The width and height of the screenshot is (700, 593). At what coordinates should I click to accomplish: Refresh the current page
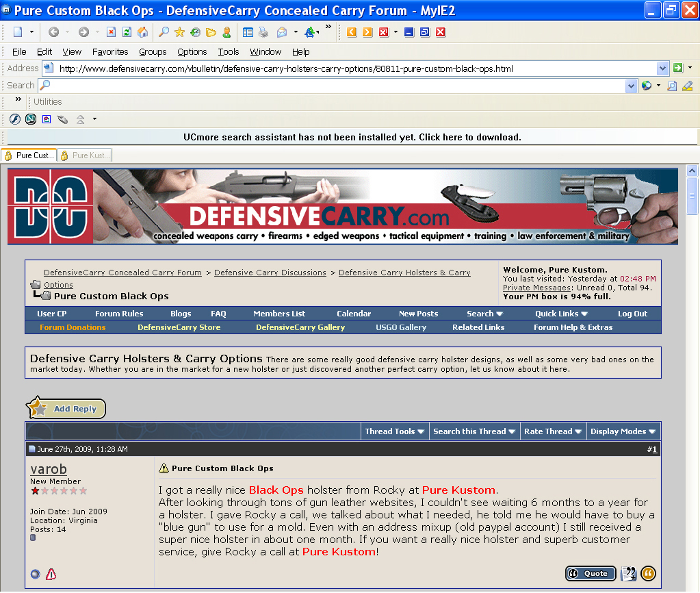pyautogui.click(x=127, y=32)
